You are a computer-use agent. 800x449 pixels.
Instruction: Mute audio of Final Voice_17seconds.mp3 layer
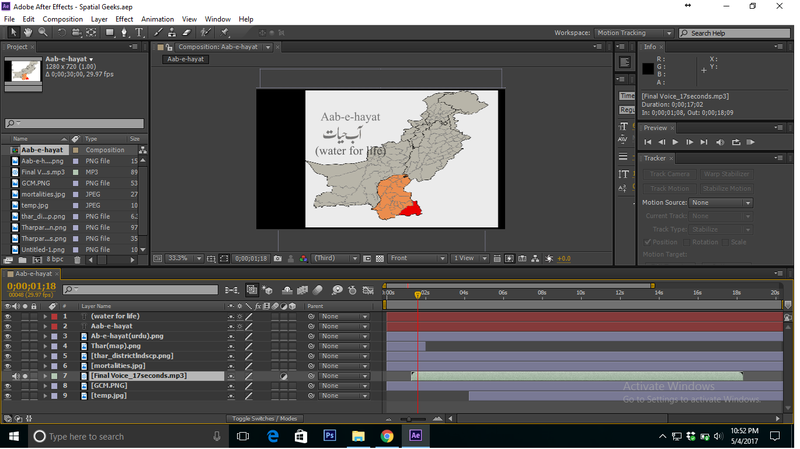tap(15, 376)
